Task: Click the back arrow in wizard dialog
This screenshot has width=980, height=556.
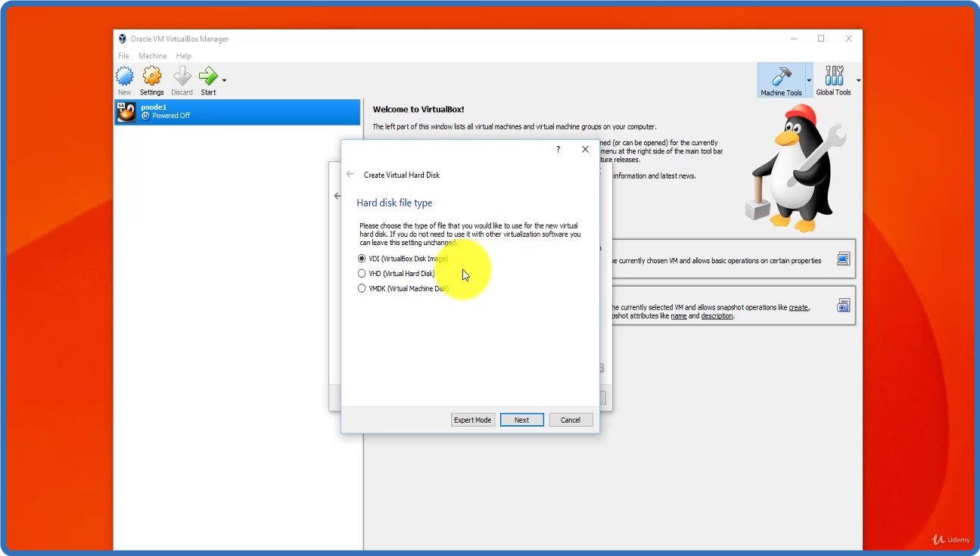Action: click(350, 175)
